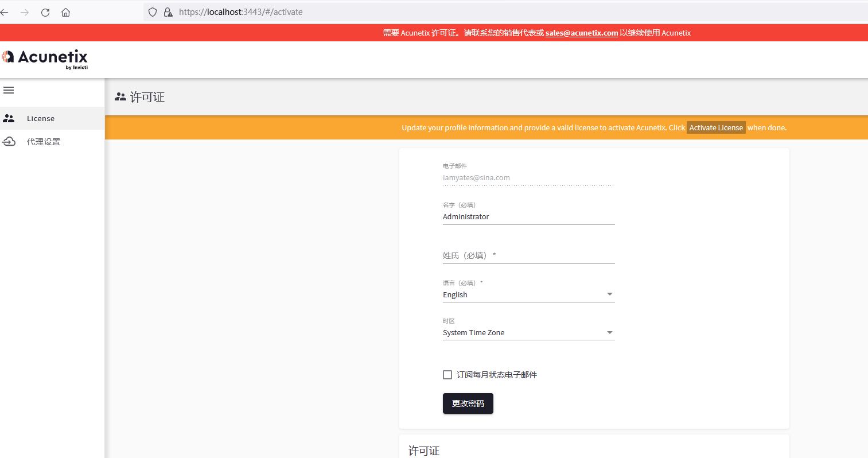Screen dimensions: 868x458
Task: Enable monthly status email subscription checkbox
Action: point(447,375)
